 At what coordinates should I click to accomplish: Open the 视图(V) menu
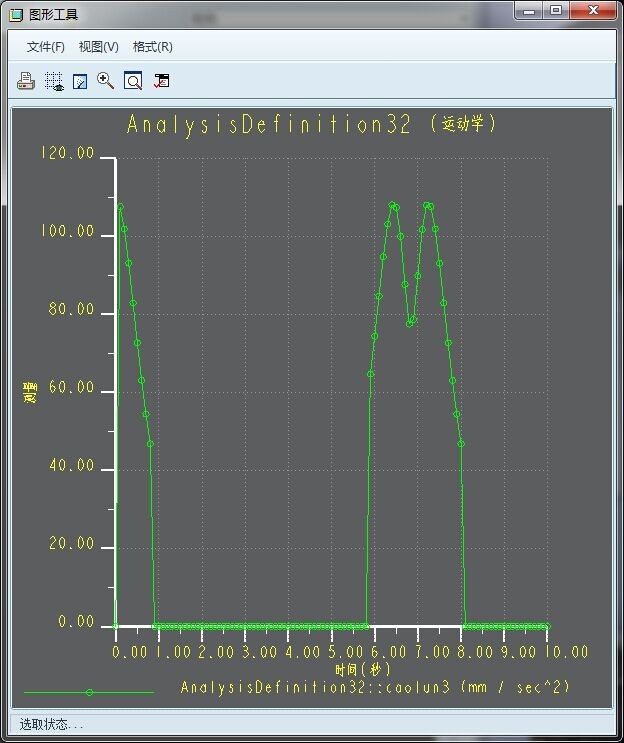tap(99, 47)
